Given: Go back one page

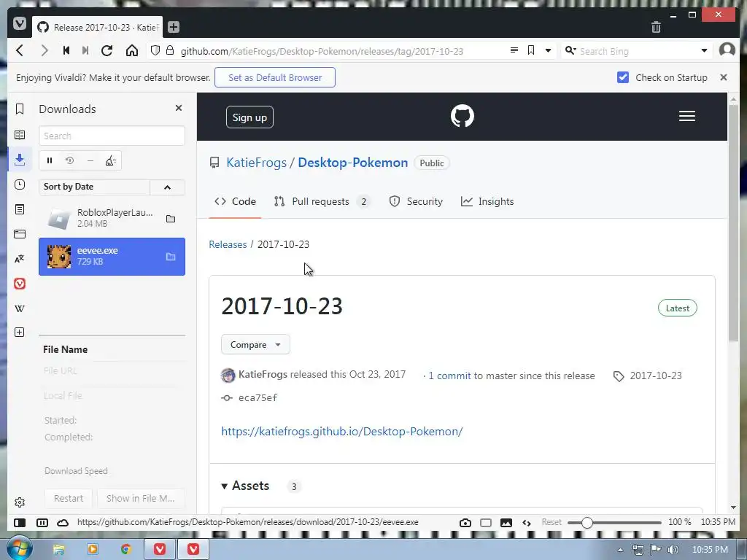Looking at the screenshot, I should tap(20, 50).
